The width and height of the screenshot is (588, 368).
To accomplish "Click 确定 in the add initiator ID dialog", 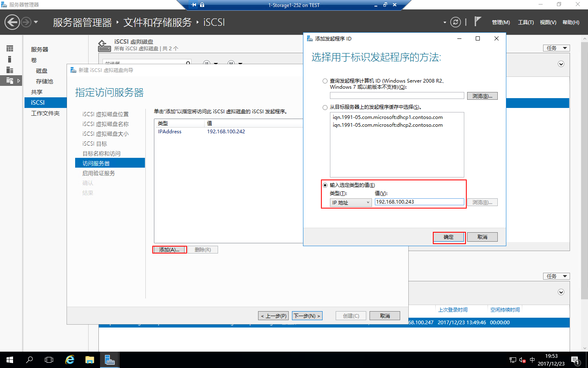I will pos(449,237).
